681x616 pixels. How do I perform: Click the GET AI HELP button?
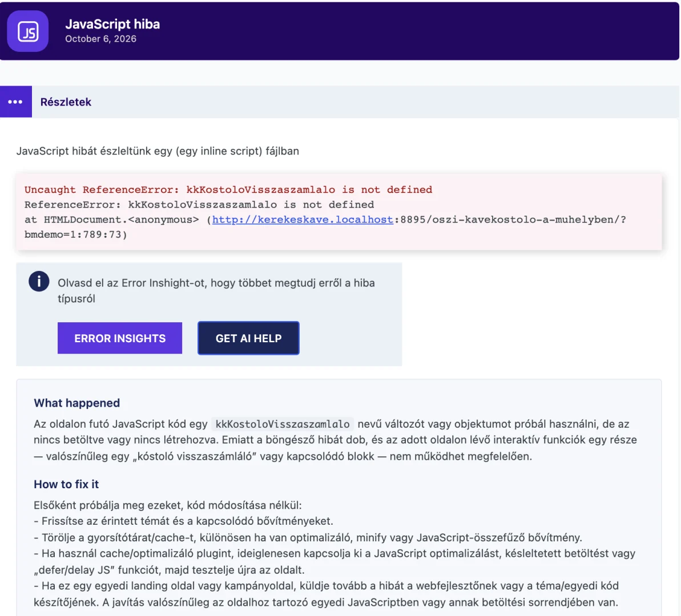[248, 338]
